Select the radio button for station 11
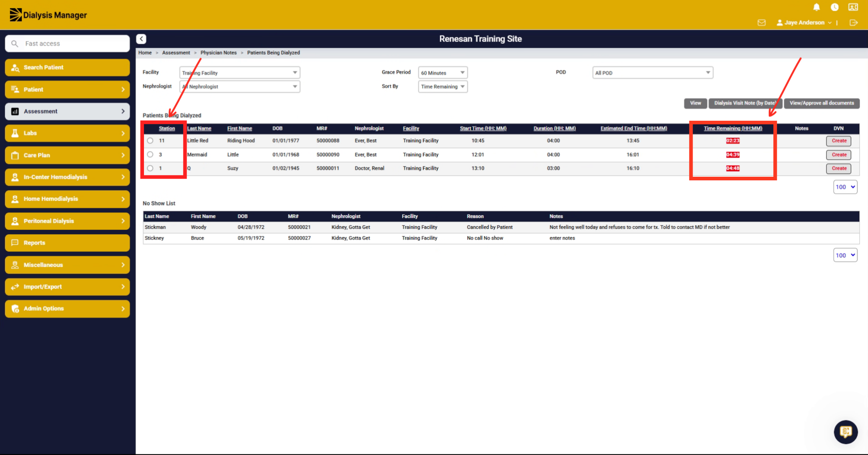This screenshot has height=455, width=868. click(x=150, y=141)
